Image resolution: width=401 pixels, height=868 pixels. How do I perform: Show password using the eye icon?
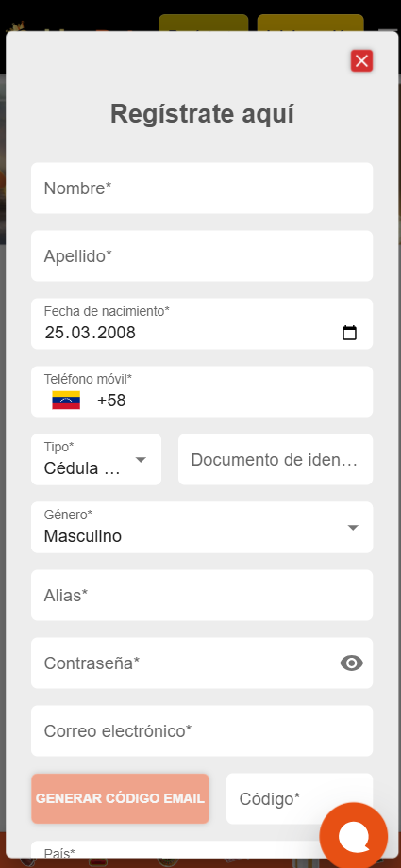point(352,663)
